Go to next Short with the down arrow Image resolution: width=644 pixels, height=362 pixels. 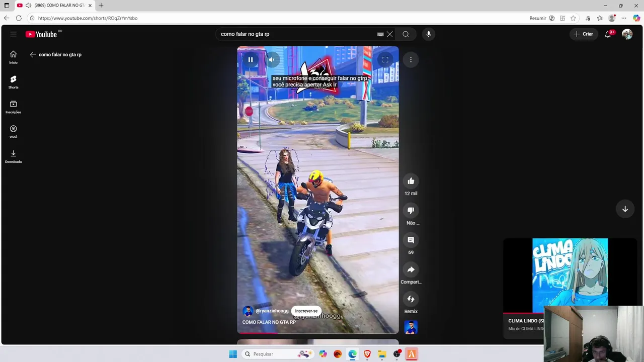pos(625,209)
